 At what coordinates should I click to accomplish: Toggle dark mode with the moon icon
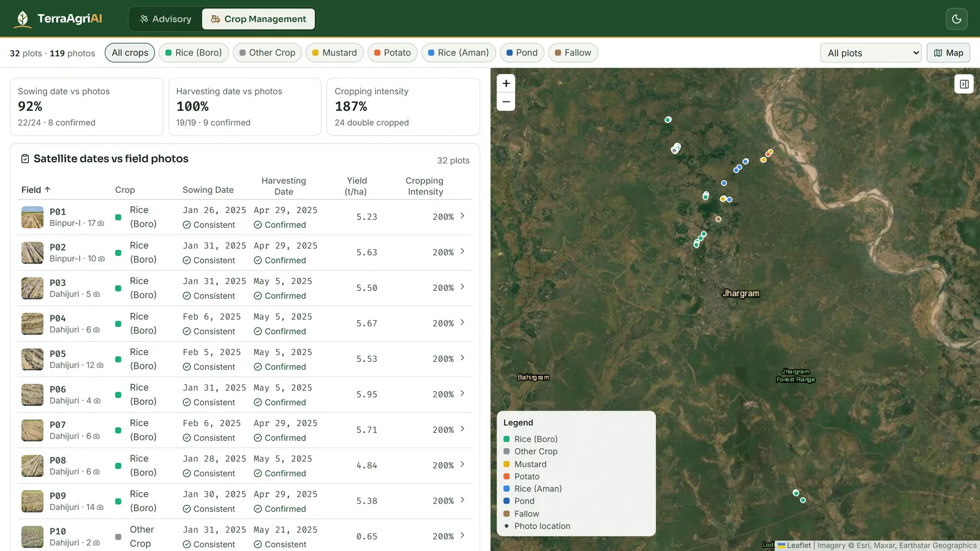click(x=957, y=19)
